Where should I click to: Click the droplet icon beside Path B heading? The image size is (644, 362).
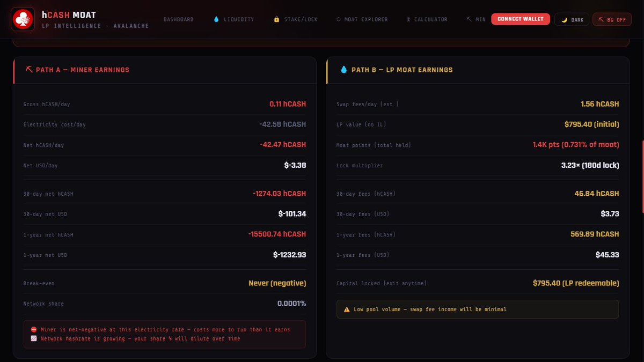(343, 70)
